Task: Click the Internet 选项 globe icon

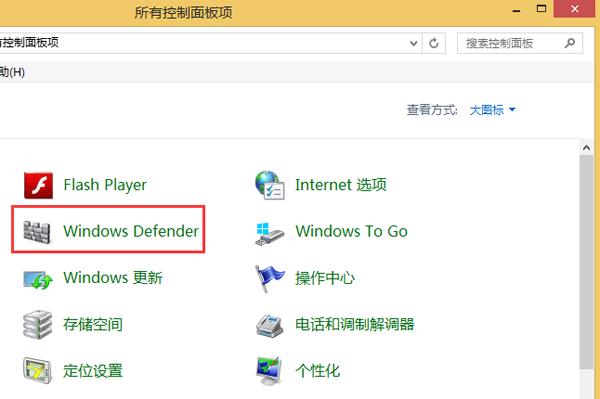Action: click(x=270, y=185)
